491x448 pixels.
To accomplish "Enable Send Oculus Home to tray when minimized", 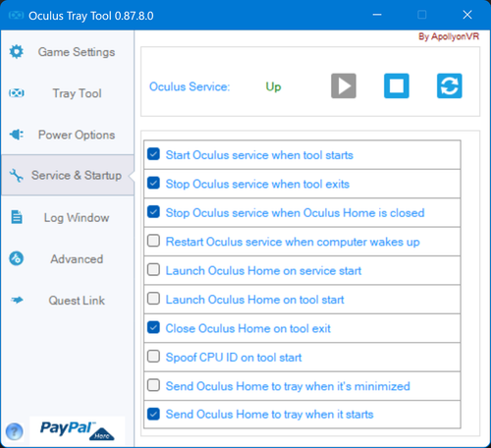I will point(153,385).
